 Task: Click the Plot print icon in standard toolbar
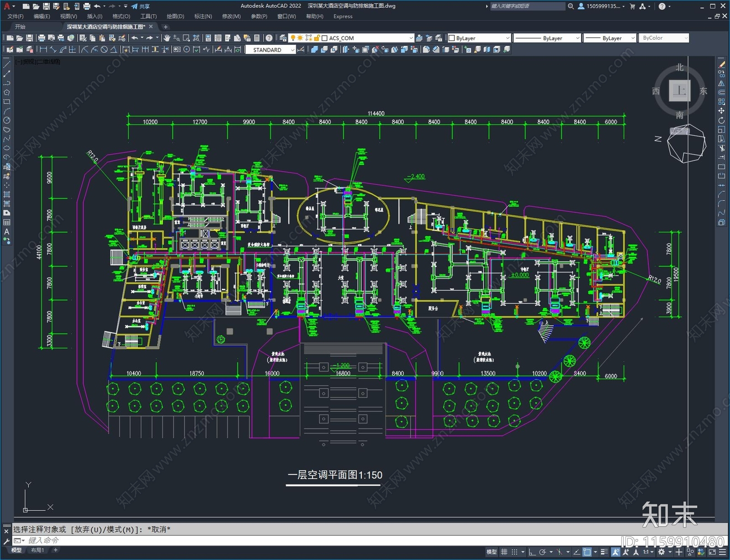(x=42, y=38)
